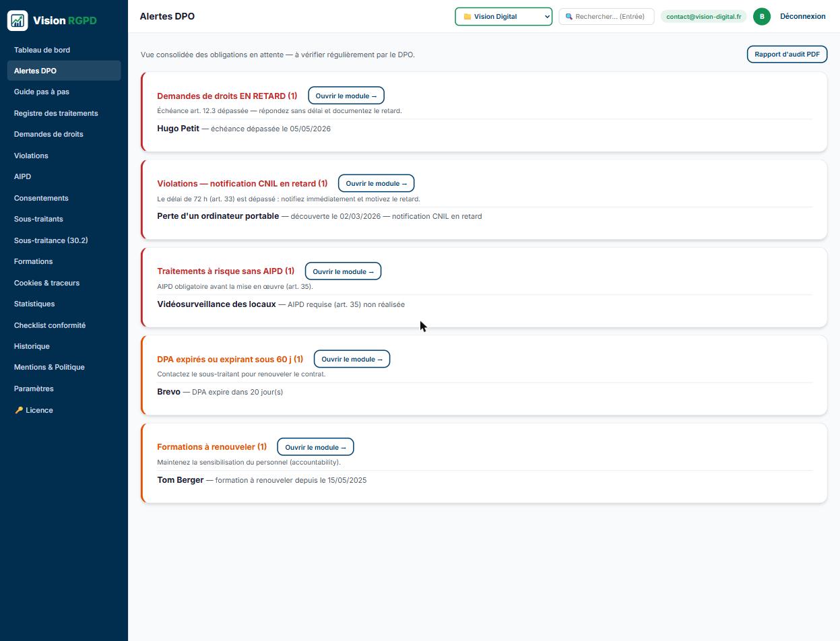The width and height of the screenshot is (840, 641).
Task: Open module for Traitements à risque sans AIPD
Action: pyautogui.click(x=344, y=271)
